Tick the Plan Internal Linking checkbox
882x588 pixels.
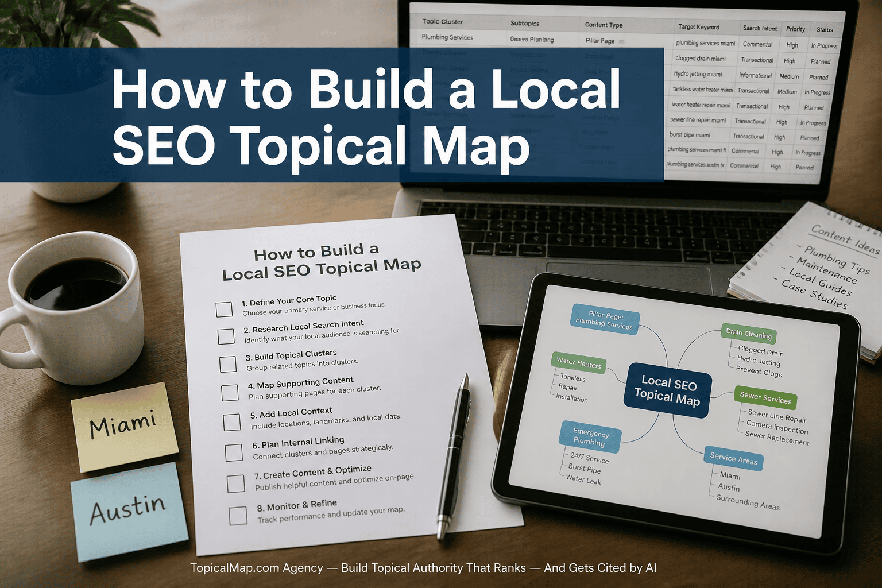pyautogui.click(x=234, y=452)
